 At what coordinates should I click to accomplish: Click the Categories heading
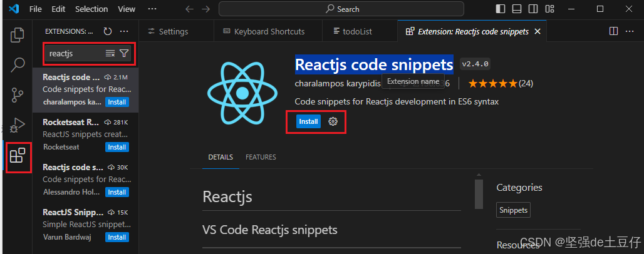(x=519, y=188)
